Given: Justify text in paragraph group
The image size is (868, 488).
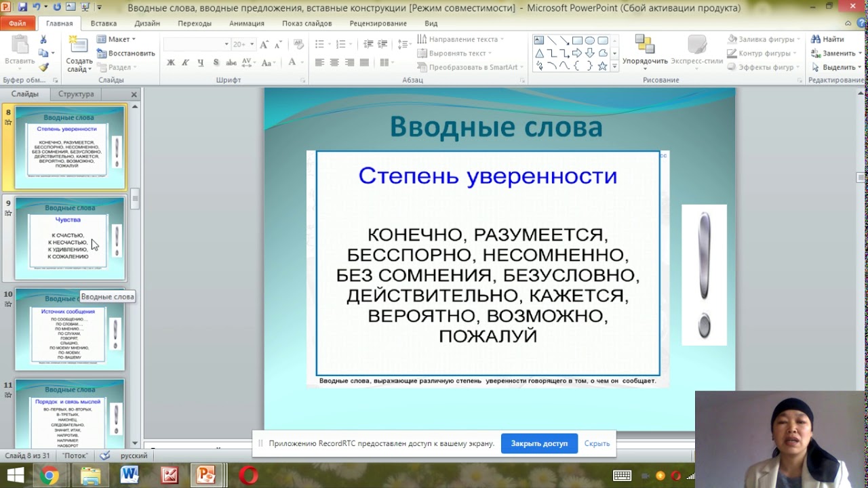Looking at the screenshot, I should 364,62.
